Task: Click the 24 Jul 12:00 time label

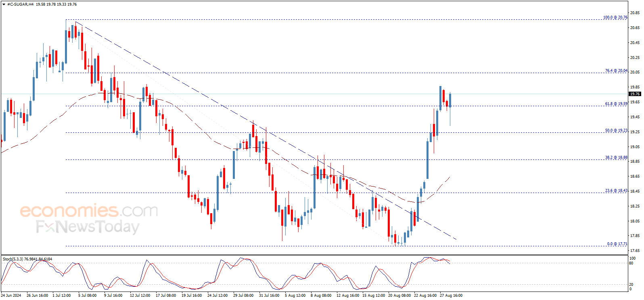Action: (x=217, y=296)
